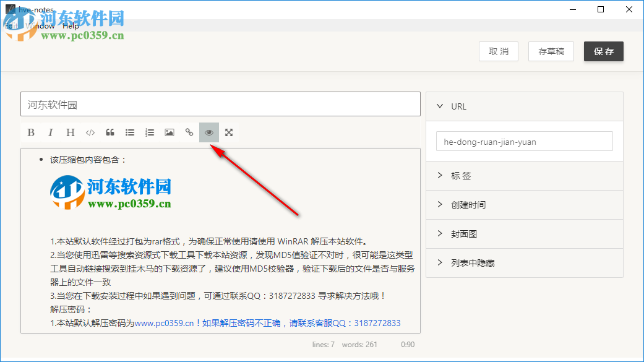Toggle preview mode with eye icon
644x362 pixels.
(209, 132)
